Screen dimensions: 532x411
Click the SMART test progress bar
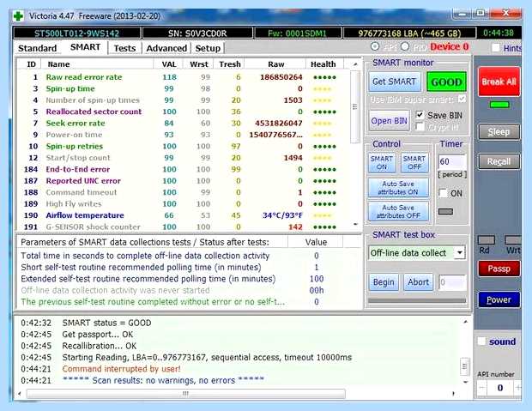click(417, 300)
